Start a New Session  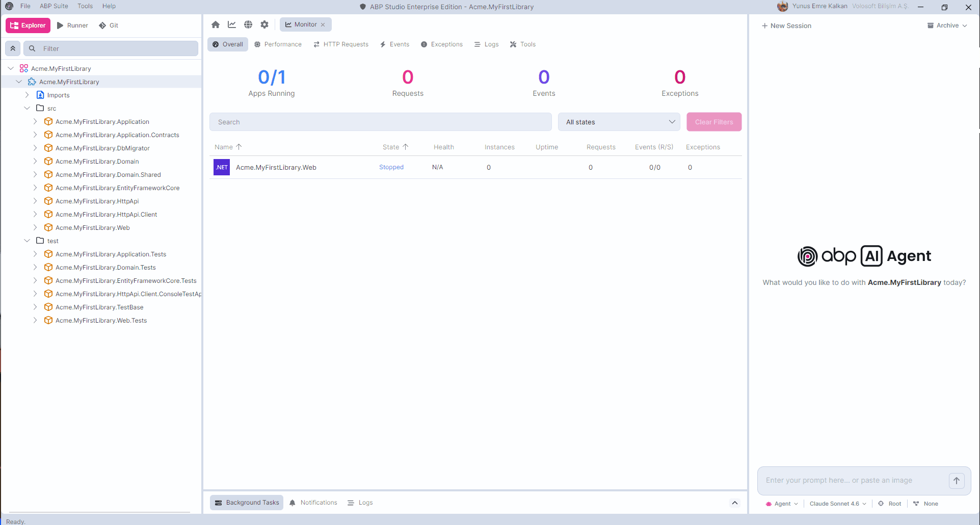(x=786, y=25)
